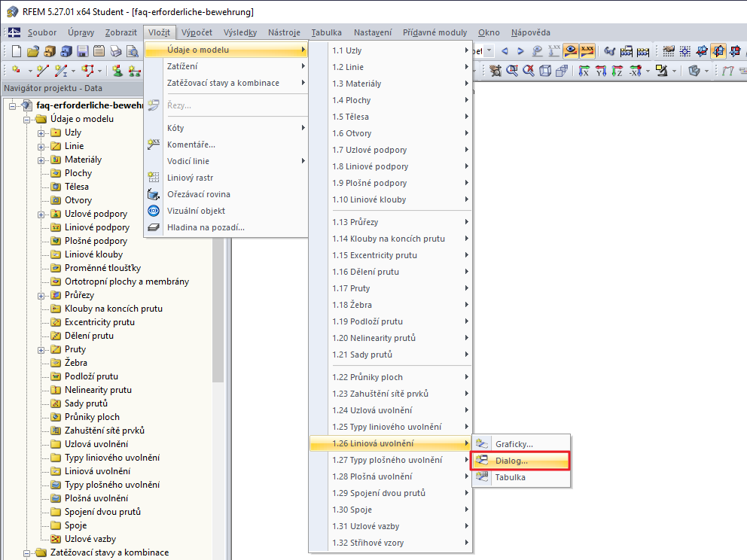Expand the Materiály tree node

(x=41, y=160)
